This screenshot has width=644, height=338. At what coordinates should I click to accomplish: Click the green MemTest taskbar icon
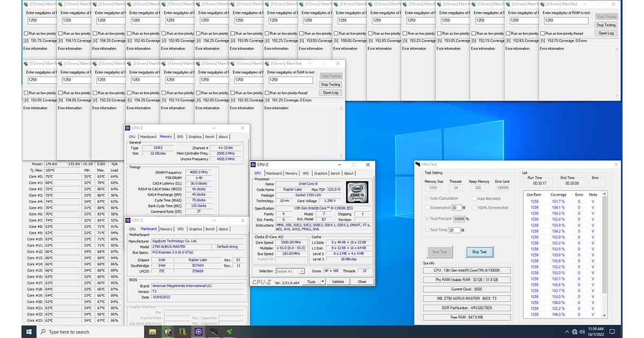tap(229, 332)
